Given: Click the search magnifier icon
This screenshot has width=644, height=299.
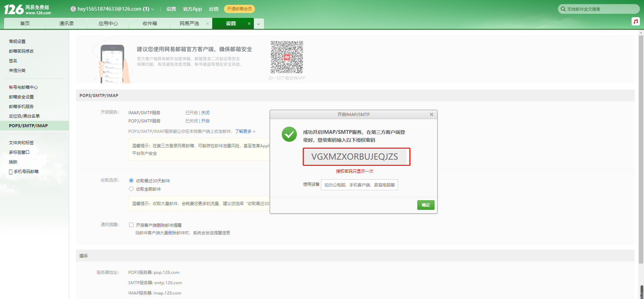Looking at the screenshot, I should [x=563, y=9].
